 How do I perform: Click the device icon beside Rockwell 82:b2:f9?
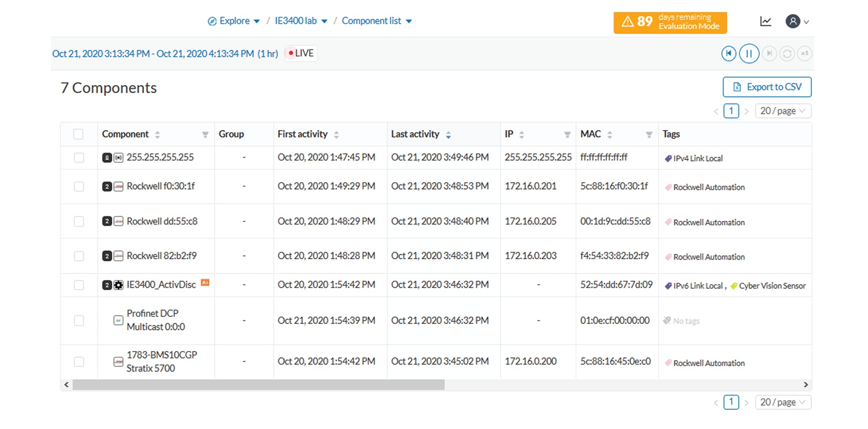coord(118,256)
